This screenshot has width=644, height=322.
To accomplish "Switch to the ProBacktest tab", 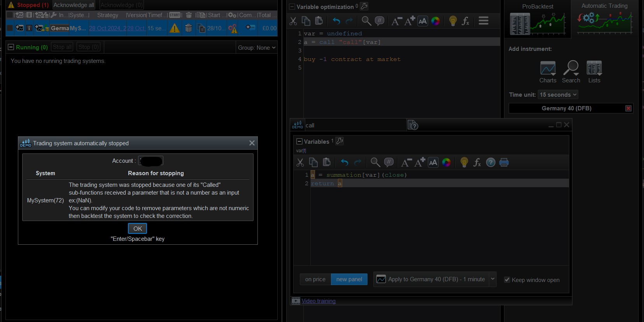I will [x=538, y=19].
